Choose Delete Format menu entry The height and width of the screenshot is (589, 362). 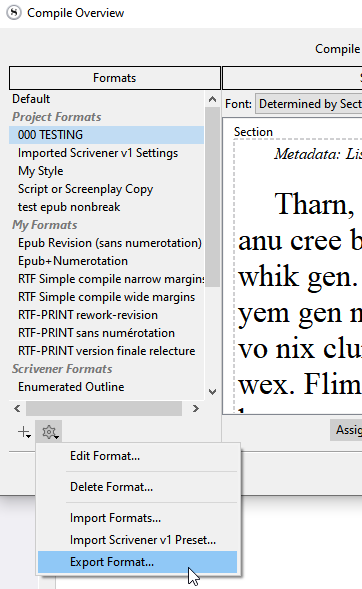pos(111,487)
